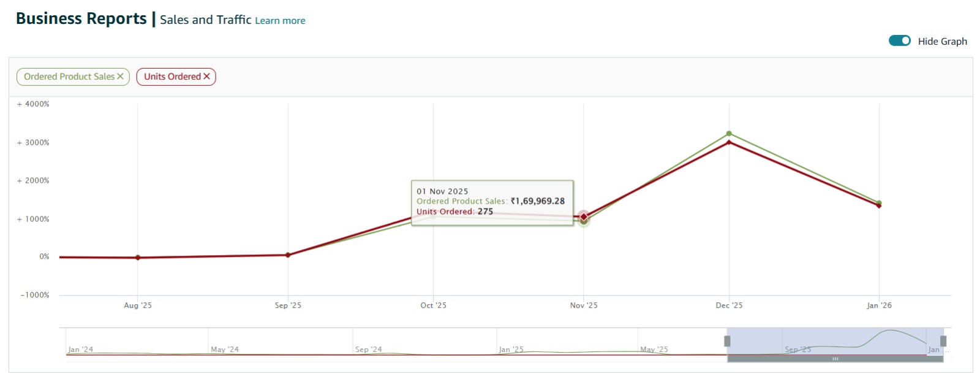Click the Jan '26 data point

coord(879,204)
